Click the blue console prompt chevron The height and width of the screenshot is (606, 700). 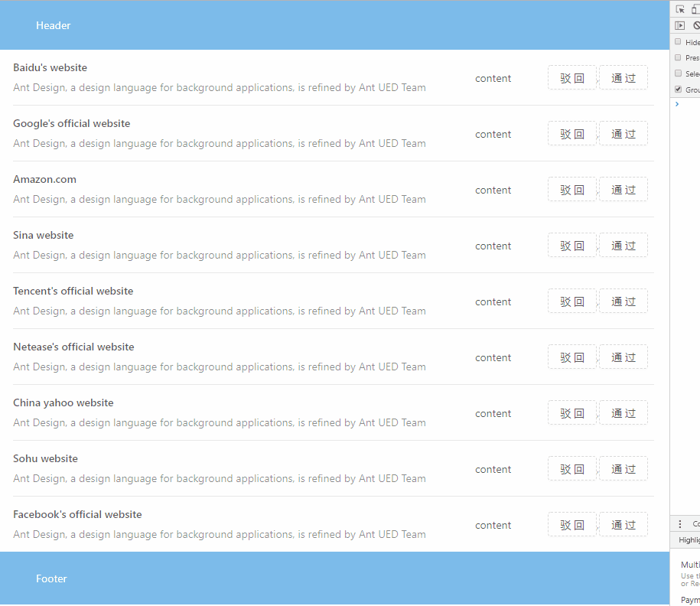677,104
